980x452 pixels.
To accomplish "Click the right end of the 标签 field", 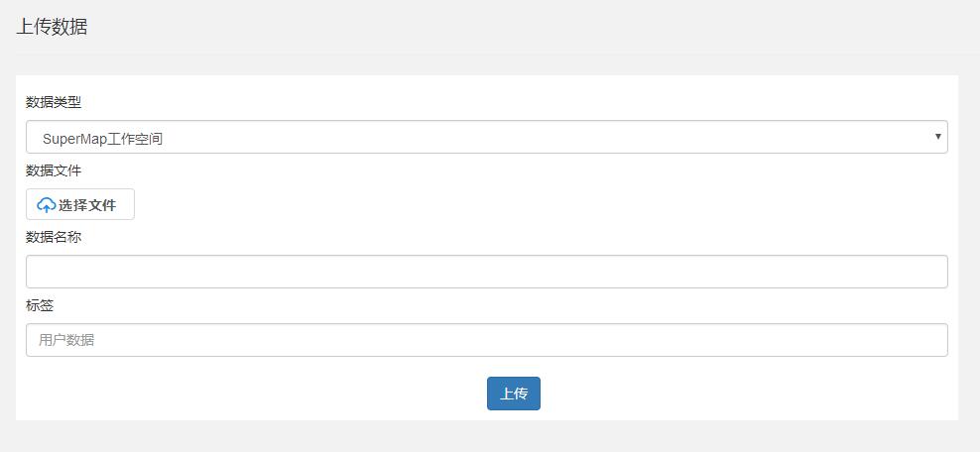I will click(x=922, y=340).
